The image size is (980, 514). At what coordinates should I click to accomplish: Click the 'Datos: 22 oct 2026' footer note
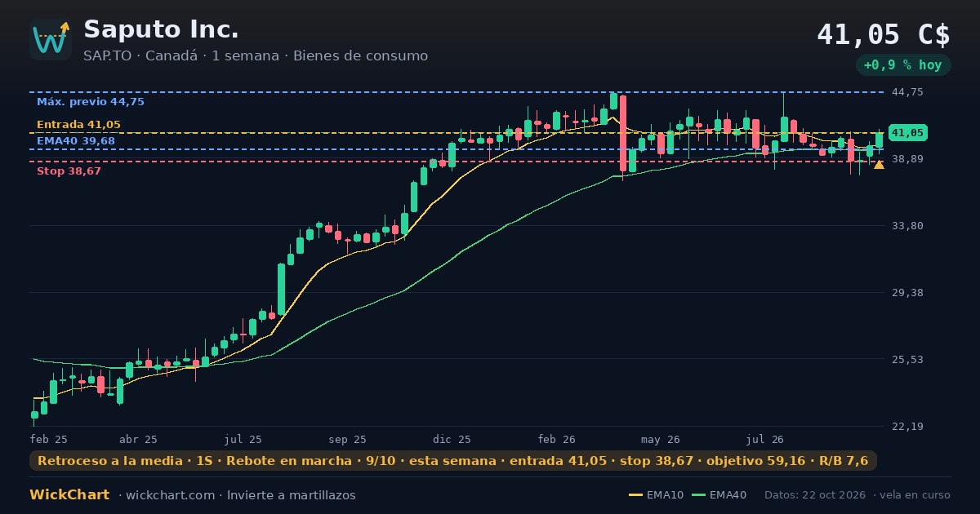817,495
